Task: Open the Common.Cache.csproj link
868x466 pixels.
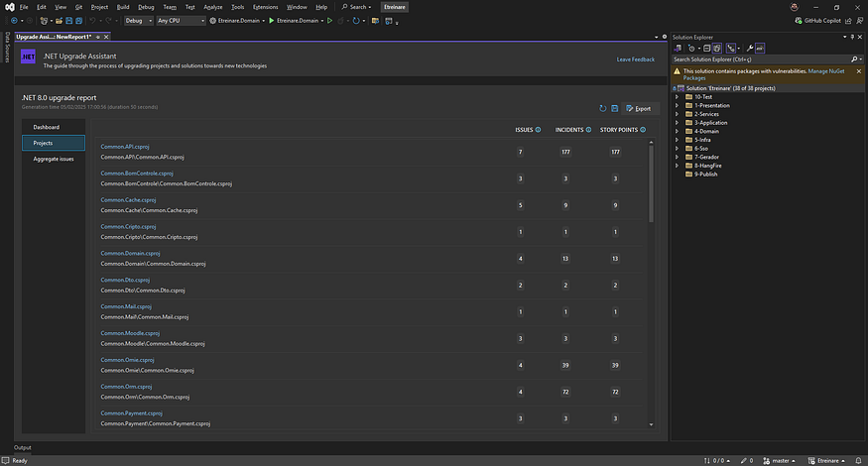Action: coord(128,200)
